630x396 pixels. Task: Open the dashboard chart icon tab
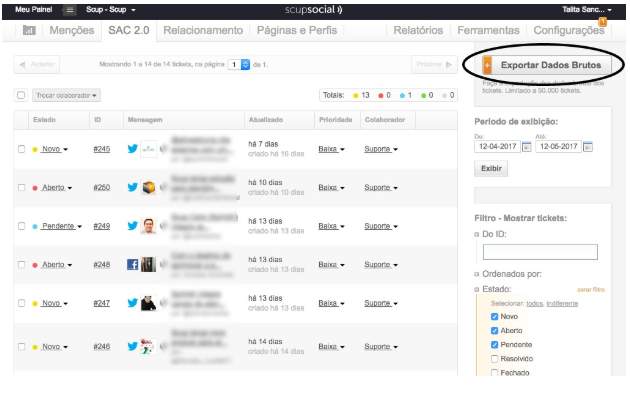pyautogui.click(x=29, y=30)
